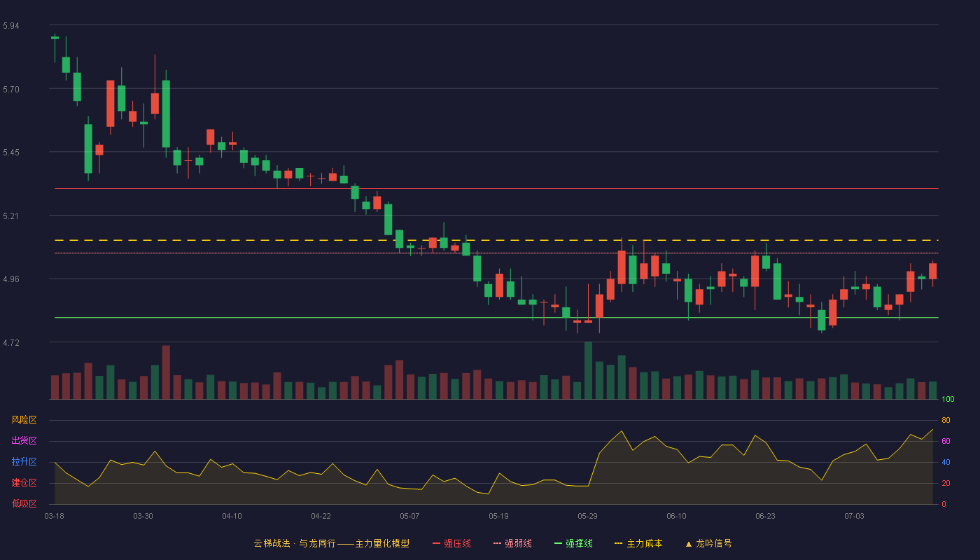Click the green dash icon beside 强撑线
This screenshot has height=560, width=980.
coord(558,543)
